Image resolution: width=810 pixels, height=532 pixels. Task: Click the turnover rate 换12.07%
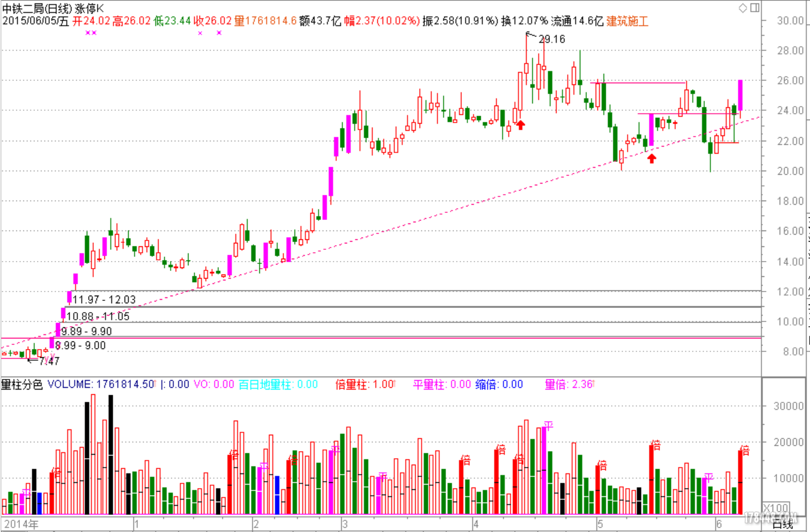pyautogui.click(x=524, y=21)
